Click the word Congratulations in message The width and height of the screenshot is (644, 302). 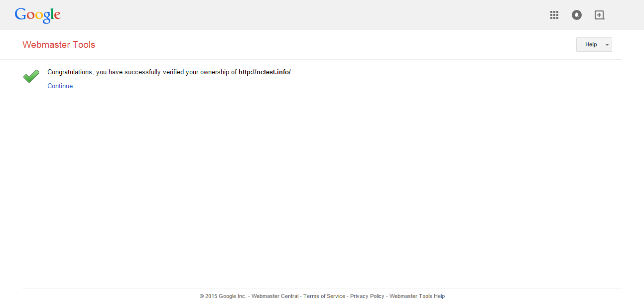[x=70, y=72]
